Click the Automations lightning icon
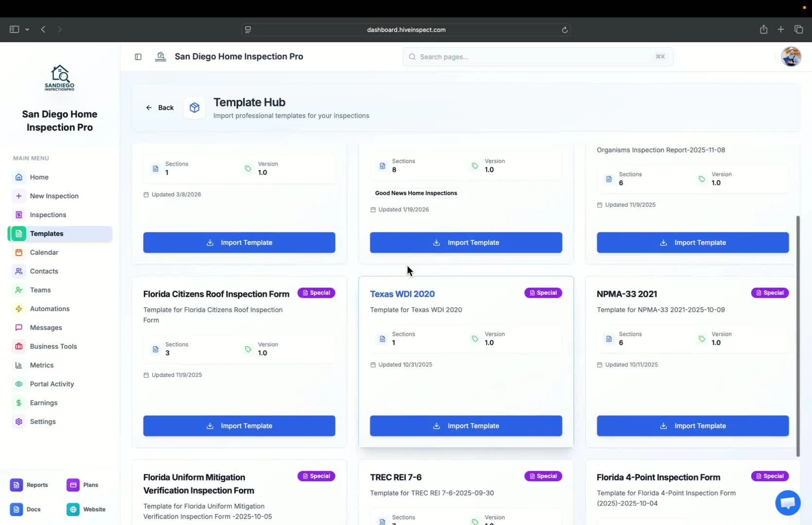812x525 pixels. (18, 309)
